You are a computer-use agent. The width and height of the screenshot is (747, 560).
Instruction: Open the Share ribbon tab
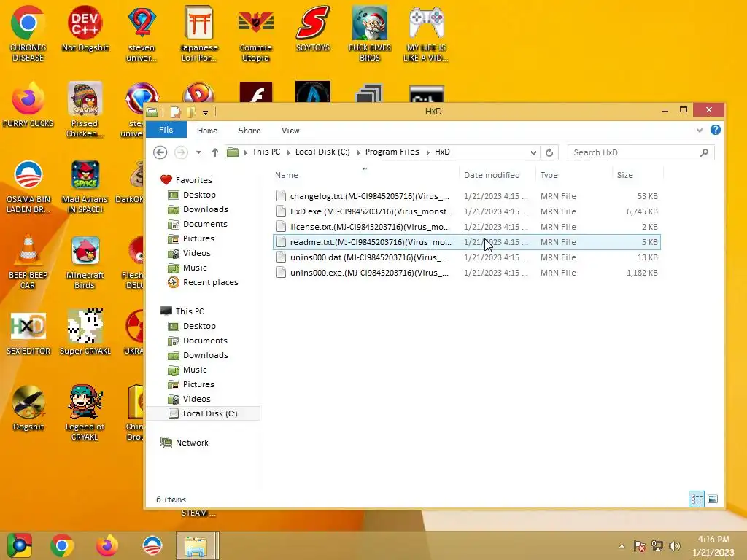249,131
